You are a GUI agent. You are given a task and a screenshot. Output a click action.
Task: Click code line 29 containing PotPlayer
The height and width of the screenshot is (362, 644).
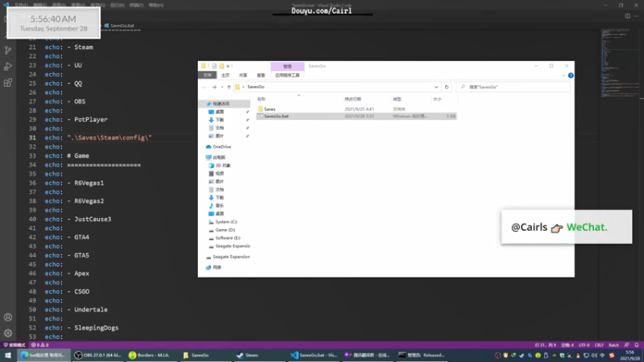76,119
